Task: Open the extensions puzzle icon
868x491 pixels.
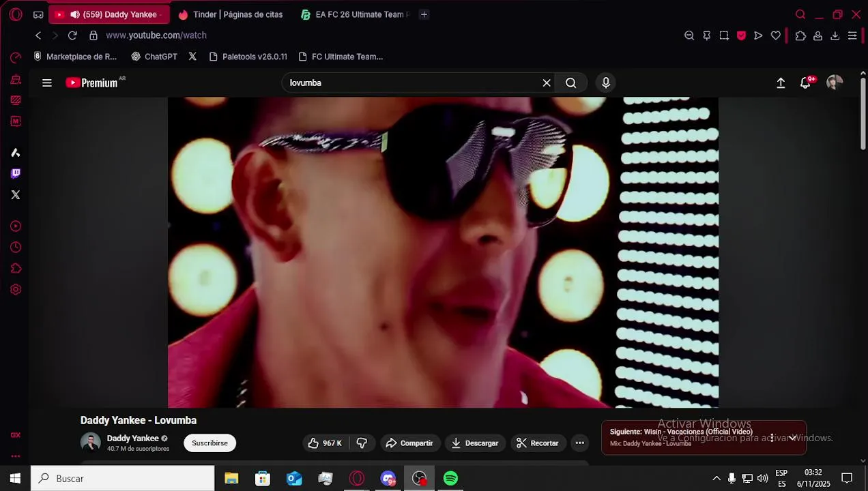Action: point(800,35)
